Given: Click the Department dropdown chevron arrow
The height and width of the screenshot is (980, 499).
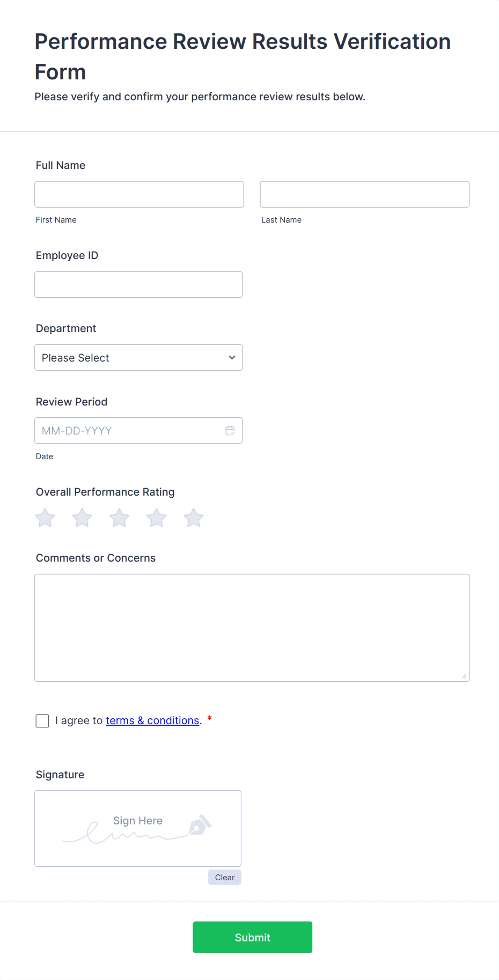Looking at the screenshot, I should tap(232, 358).
